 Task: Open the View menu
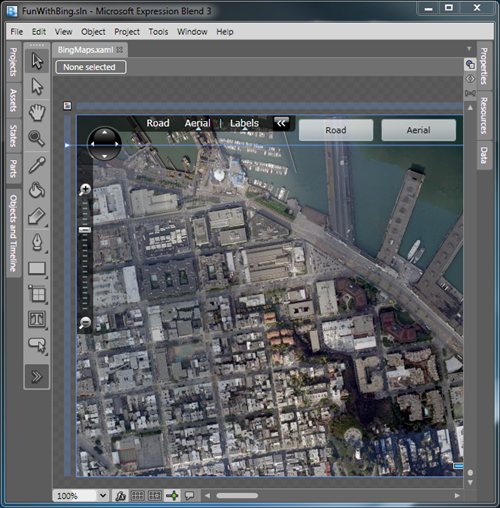63,32
